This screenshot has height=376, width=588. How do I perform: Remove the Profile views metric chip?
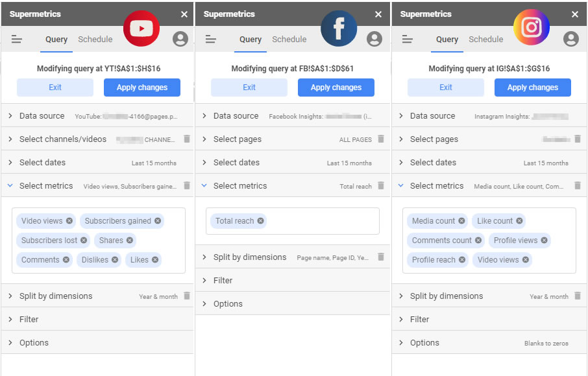tap(544, 241)
